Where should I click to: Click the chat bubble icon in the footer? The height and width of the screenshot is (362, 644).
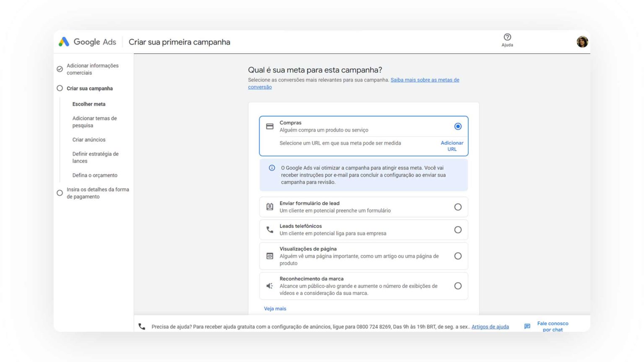click(527, 326)
